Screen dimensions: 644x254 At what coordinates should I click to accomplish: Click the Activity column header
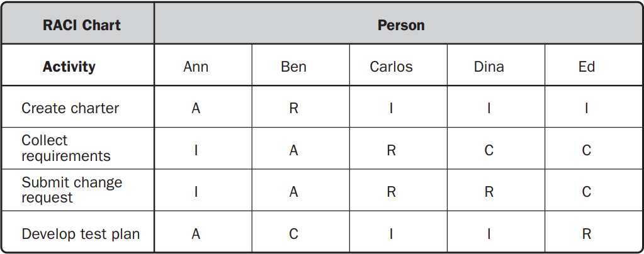coord(69,67)
